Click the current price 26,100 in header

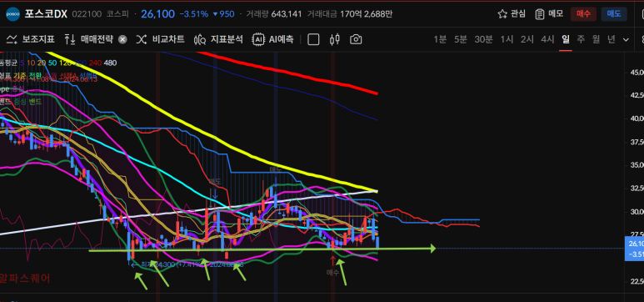pyautogui.click(x=157, y=14)
